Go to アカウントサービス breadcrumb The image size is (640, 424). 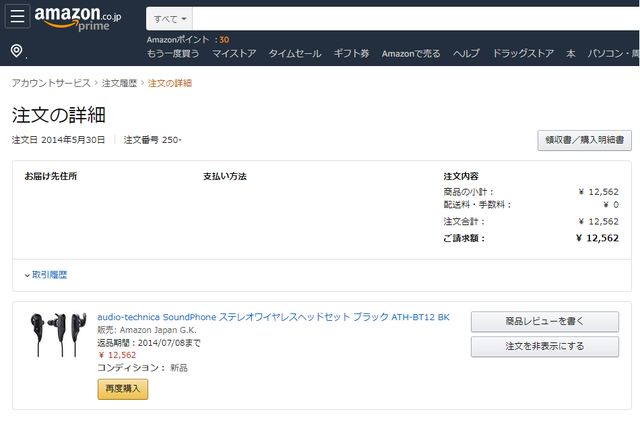pos(51,83)
